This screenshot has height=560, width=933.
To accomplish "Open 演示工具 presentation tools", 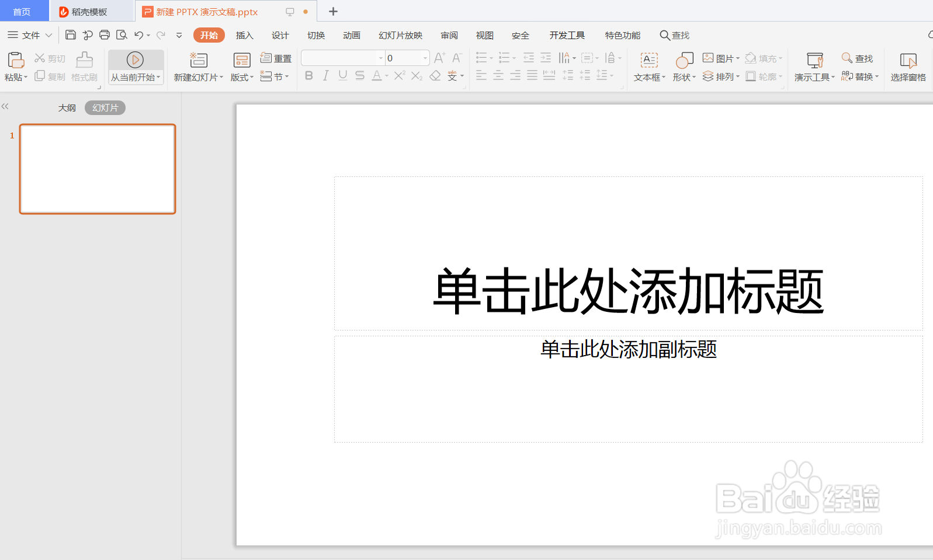I will tap(814, 67).
